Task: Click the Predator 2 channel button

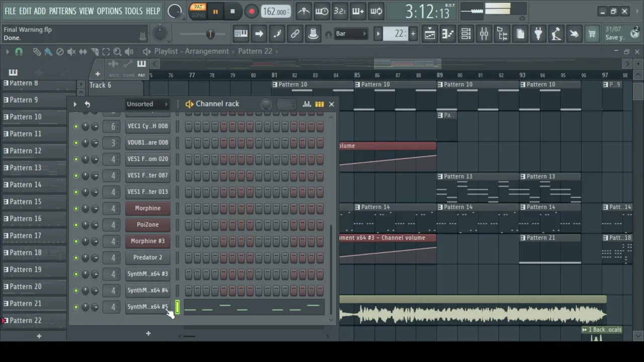Action: [x=147, y=257]
